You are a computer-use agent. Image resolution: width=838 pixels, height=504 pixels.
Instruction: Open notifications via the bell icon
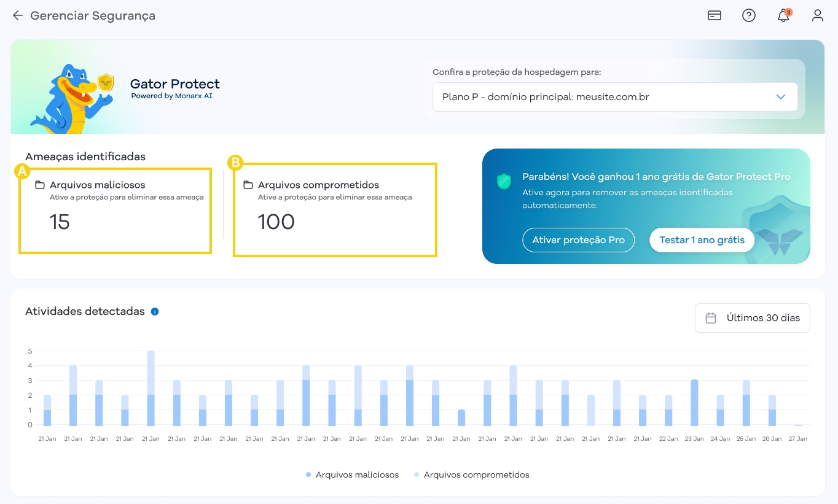pos(783,16)
